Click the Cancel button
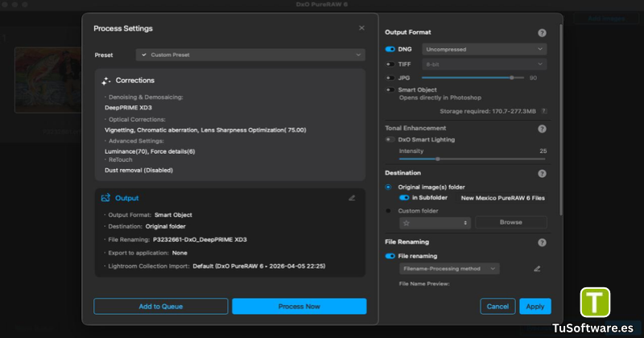The image size is (644, 338). coord(497,307)
